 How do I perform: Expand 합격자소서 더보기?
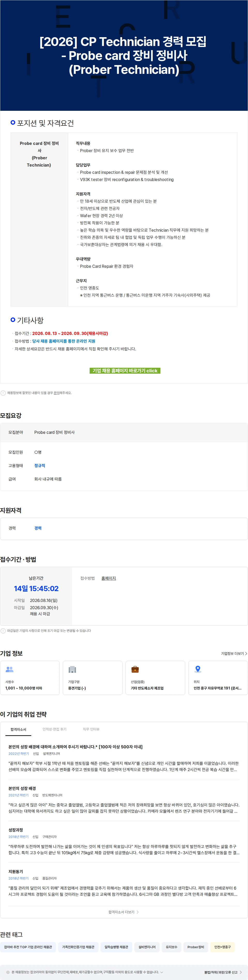[124, 912]
